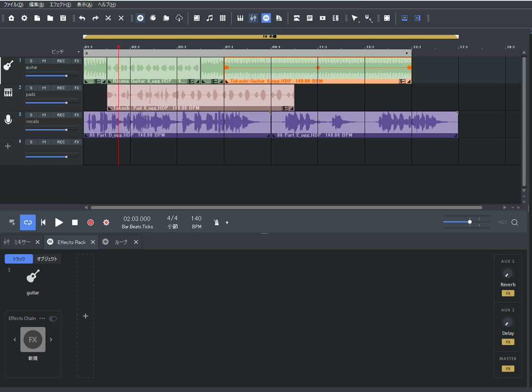
Task: Click the piano keyboard icon in toolbar
Action: coord(240,18)
